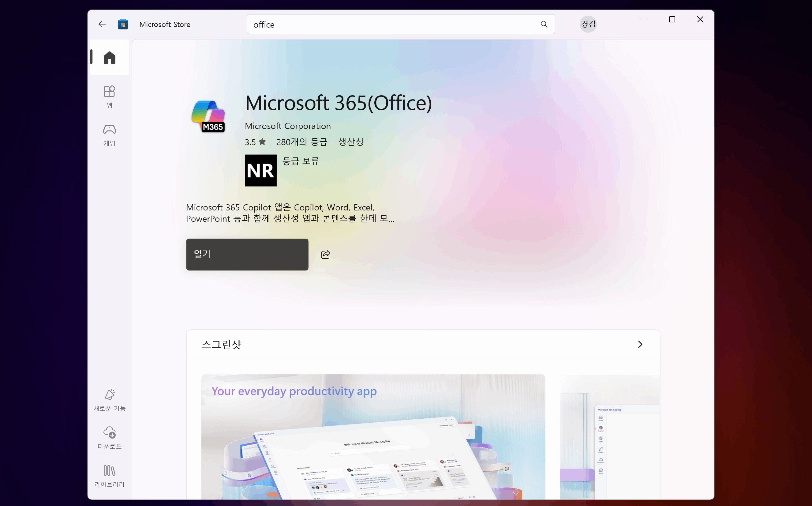Image resolution: width=812 pixels, height=506 pixels.
Task: Click the 등급 보류 rating text
Action: pos(301,161)
